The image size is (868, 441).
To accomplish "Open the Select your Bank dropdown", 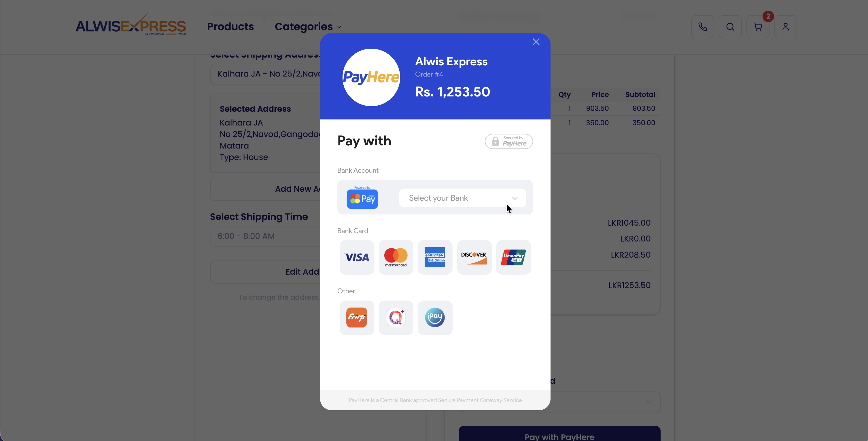I will pos(462,198).
